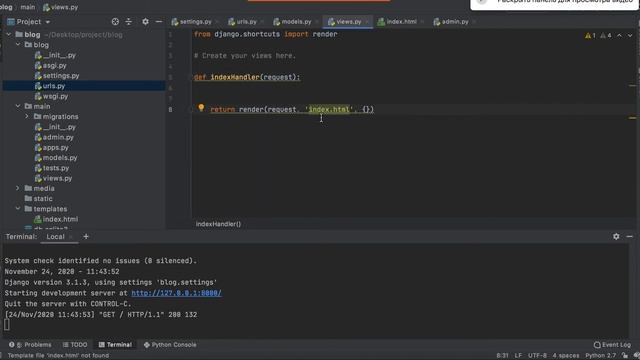Click views.py breadcrumb in navigation bar
The image size is (640, 360).
click(60, 7)
